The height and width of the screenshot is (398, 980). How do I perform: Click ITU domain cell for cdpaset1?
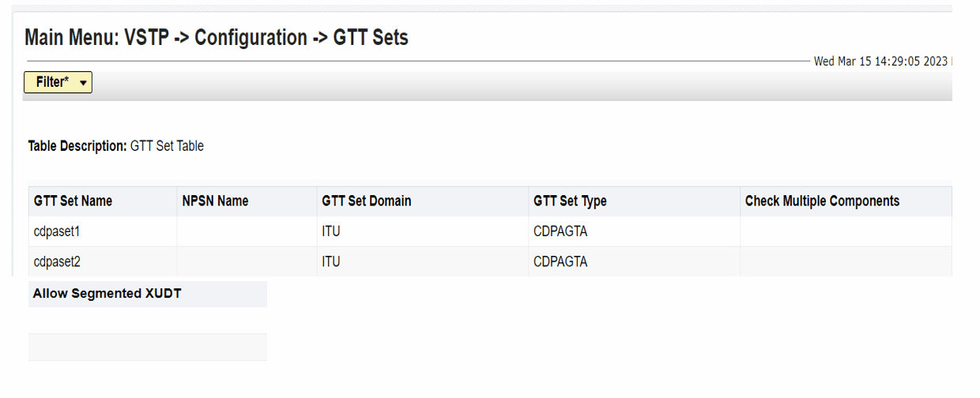click(331, 231)
